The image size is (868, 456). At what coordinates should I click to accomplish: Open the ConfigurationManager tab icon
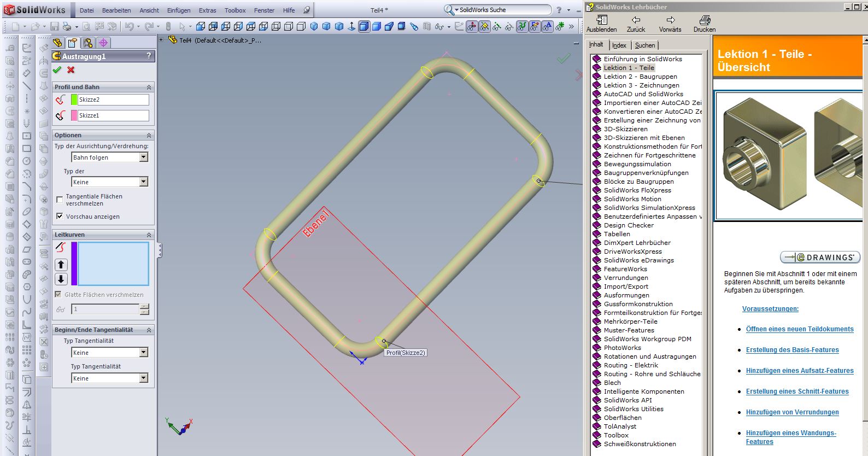(88, 43)
